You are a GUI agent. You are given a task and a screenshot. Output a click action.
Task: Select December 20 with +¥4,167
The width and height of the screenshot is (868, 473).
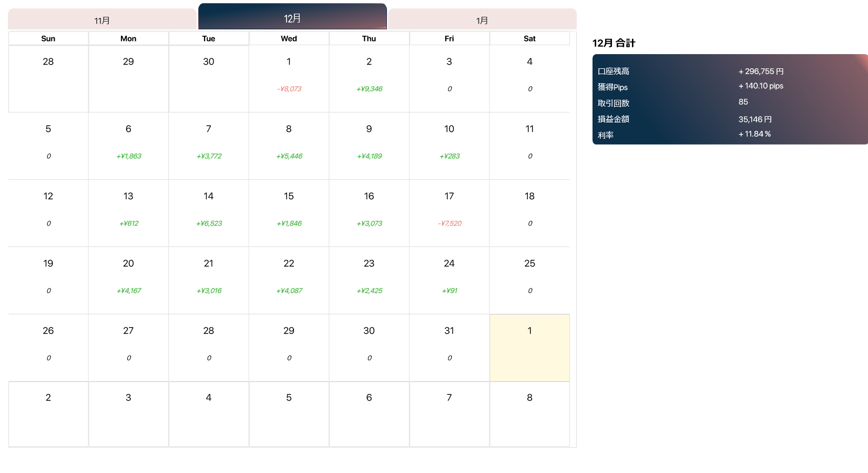point(128,281)
